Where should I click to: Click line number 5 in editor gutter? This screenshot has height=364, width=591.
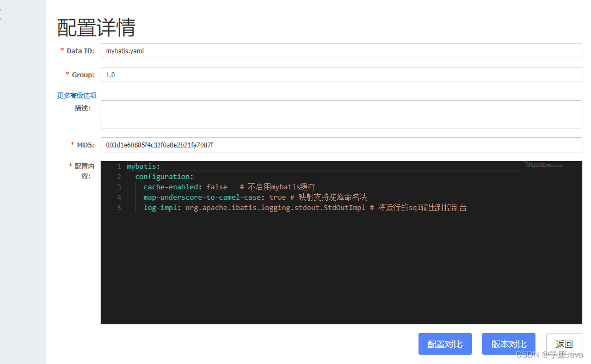click(119, 208)
